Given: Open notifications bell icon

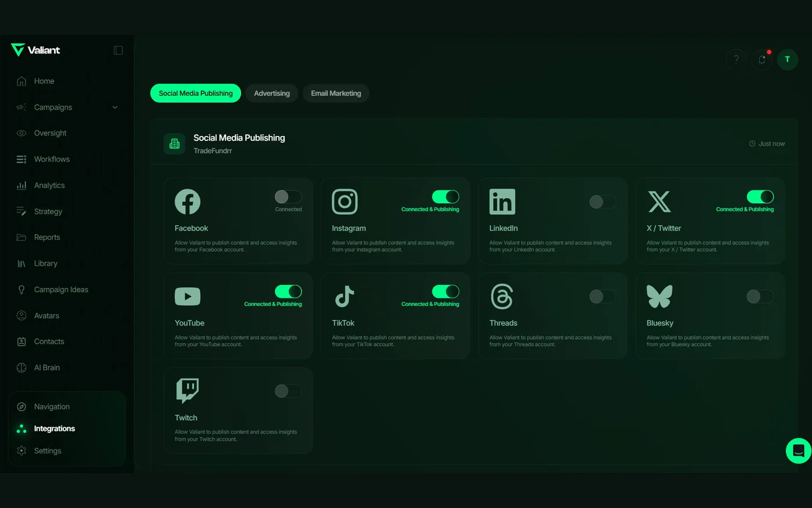Looking at the screenshot, I should coord(762,59).
